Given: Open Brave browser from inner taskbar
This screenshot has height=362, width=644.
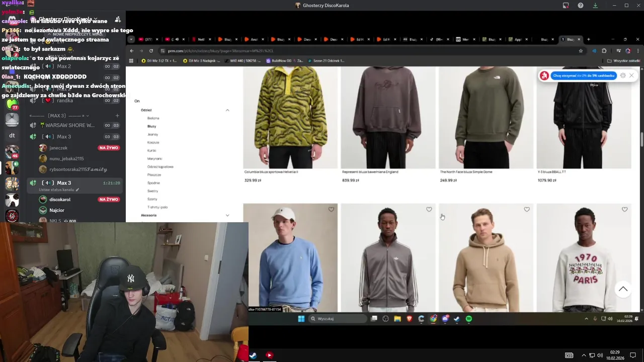Looking at the screenshot, I should click(x=409, y=319).
